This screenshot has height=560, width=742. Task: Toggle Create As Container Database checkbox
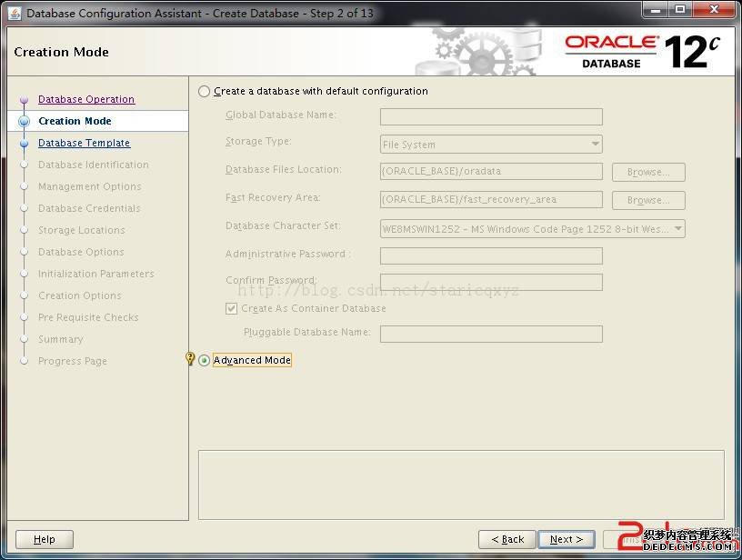[232, 308]
